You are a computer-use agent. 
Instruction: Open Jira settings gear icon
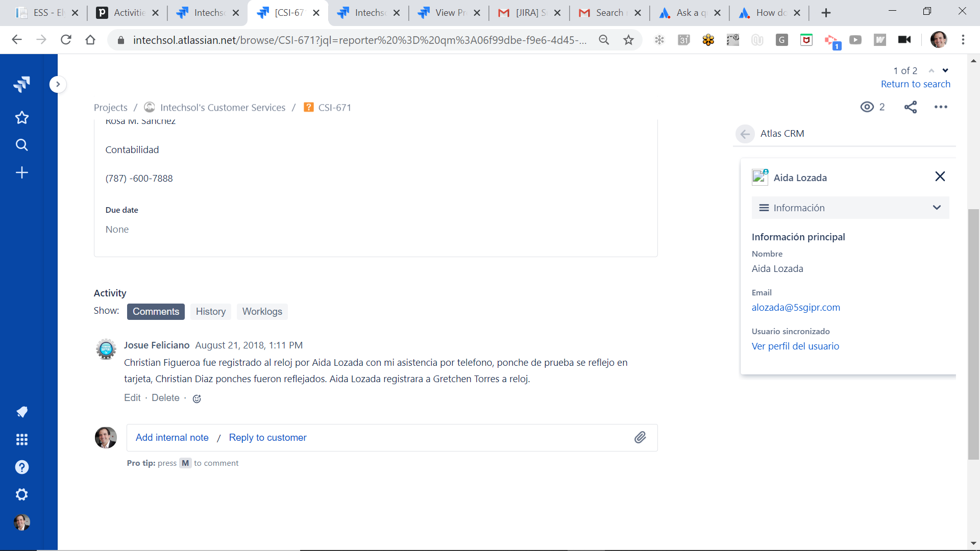[21, 494]
